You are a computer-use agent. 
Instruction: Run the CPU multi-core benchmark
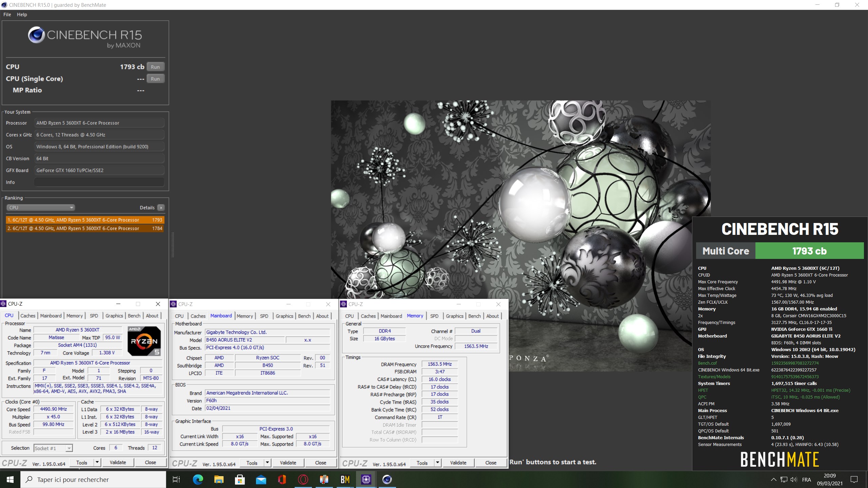(155, 67)
